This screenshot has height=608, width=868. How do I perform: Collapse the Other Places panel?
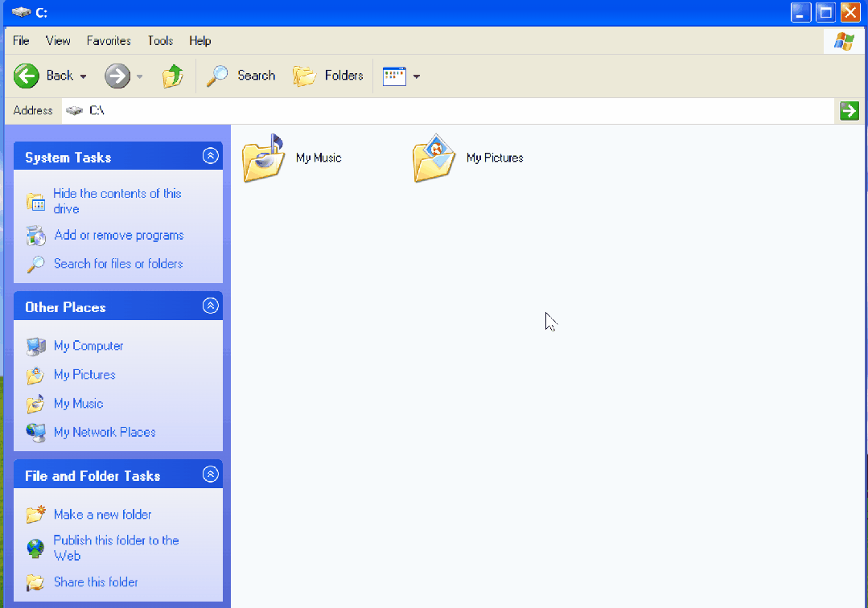210,306
